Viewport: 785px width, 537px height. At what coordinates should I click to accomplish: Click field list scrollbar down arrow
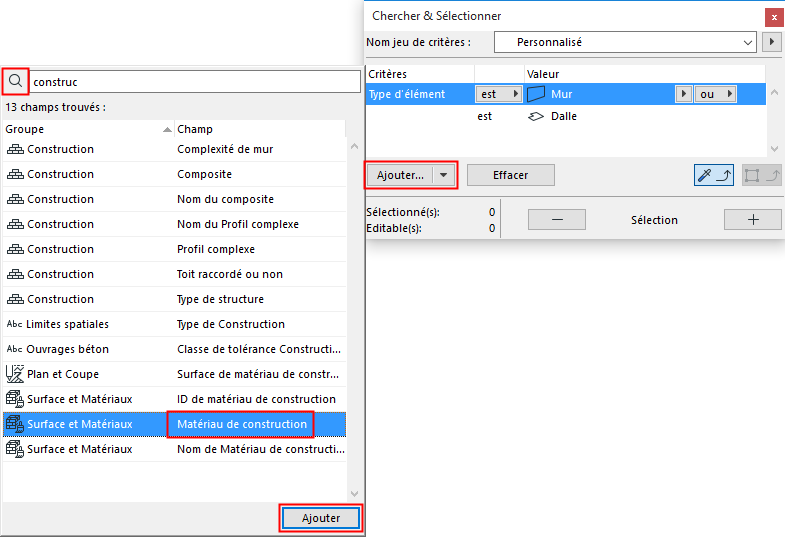[x=354, y=494]
